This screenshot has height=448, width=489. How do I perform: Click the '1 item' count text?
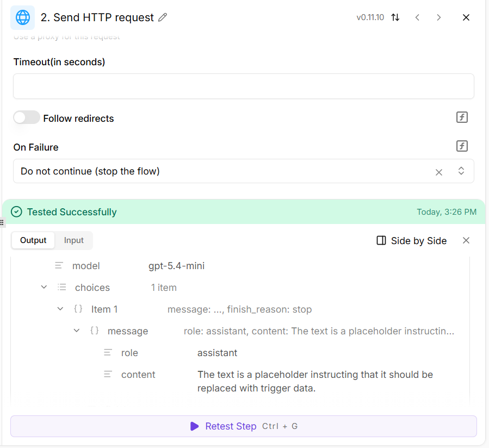[164, 288]
